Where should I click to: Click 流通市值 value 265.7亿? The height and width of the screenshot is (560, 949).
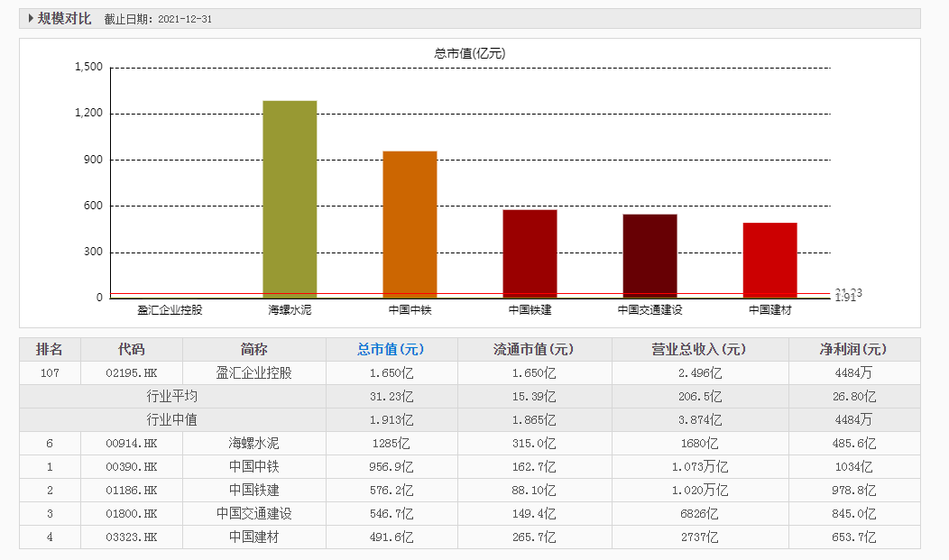534,537
